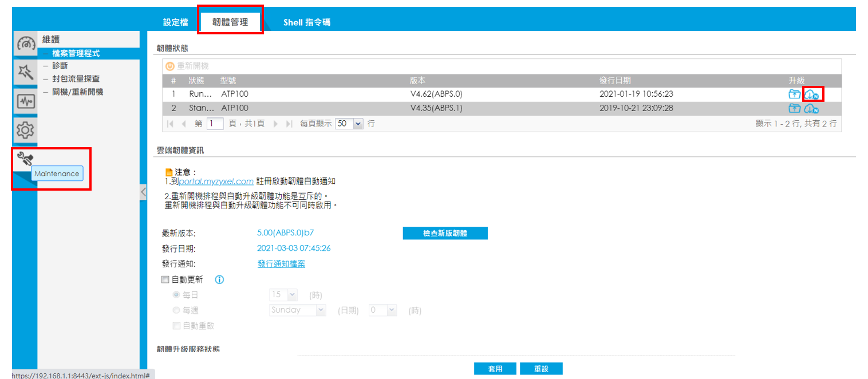This screenshot has height=379, width=868.
Task: Open the 發行通知檔案 release note link
Action: [281, 264]
